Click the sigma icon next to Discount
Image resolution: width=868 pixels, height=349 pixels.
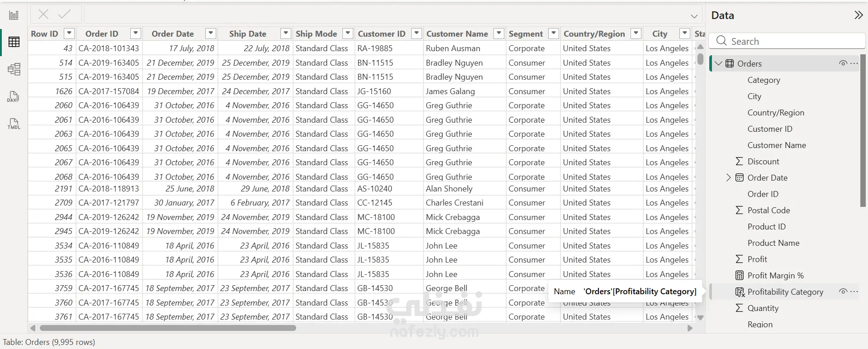[x=739, y=161]
